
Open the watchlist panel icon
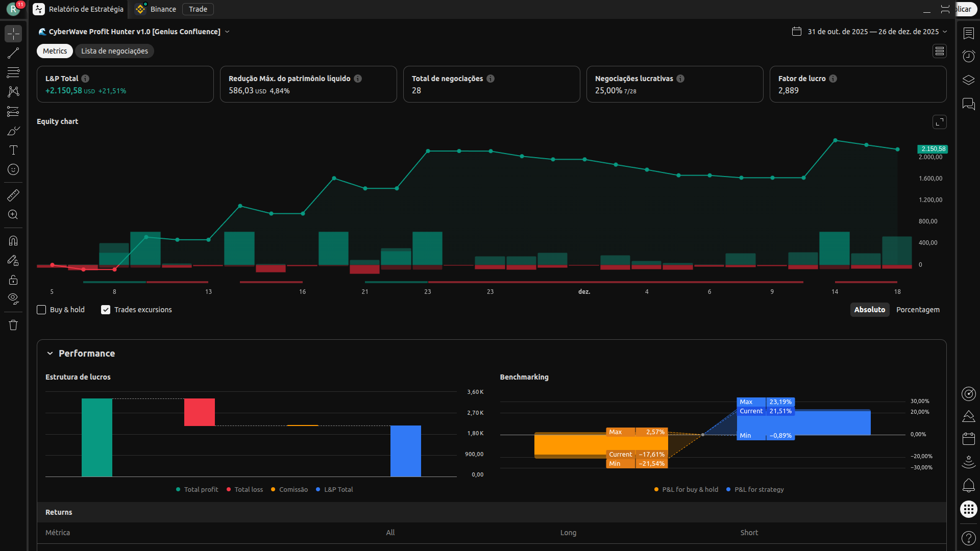(968, 34)
